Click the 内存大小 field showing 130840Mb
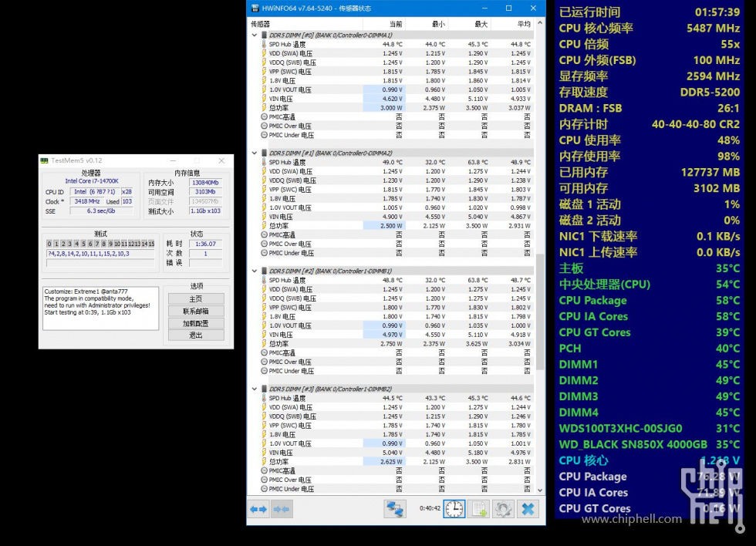Screen dimensions: 756x546 tap(205, 183)
